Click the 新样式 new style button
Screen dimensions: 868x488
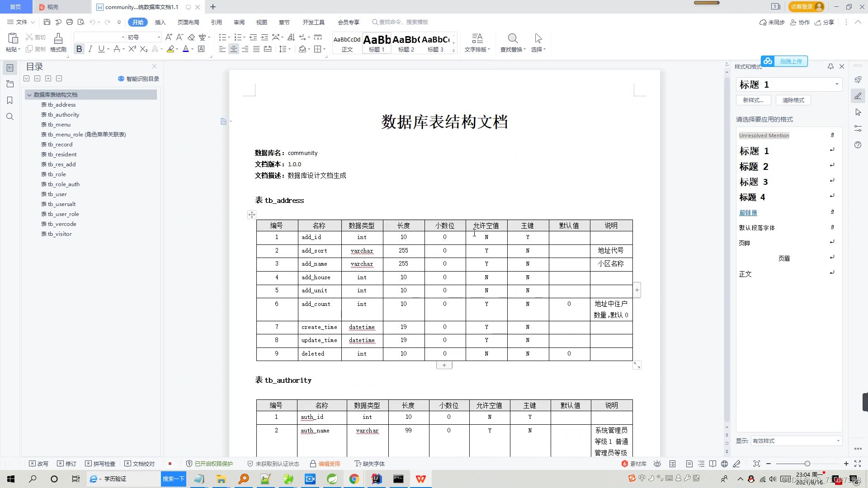753,100
